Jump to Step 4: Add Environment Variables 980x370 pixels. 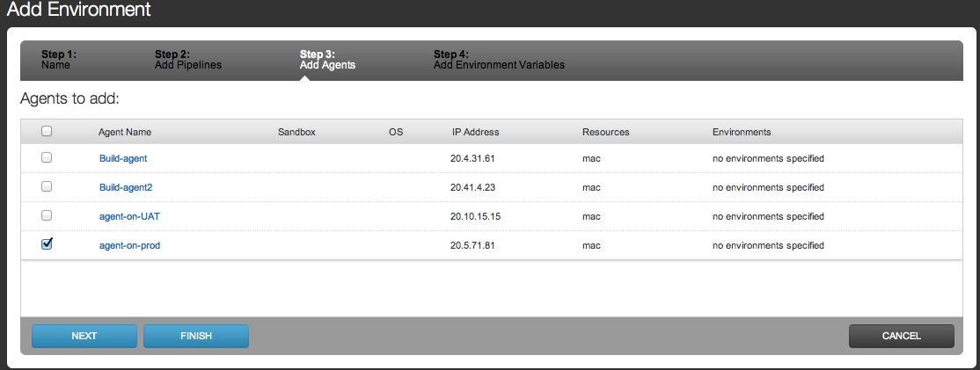pyautogui.click(x=499, y=60)
